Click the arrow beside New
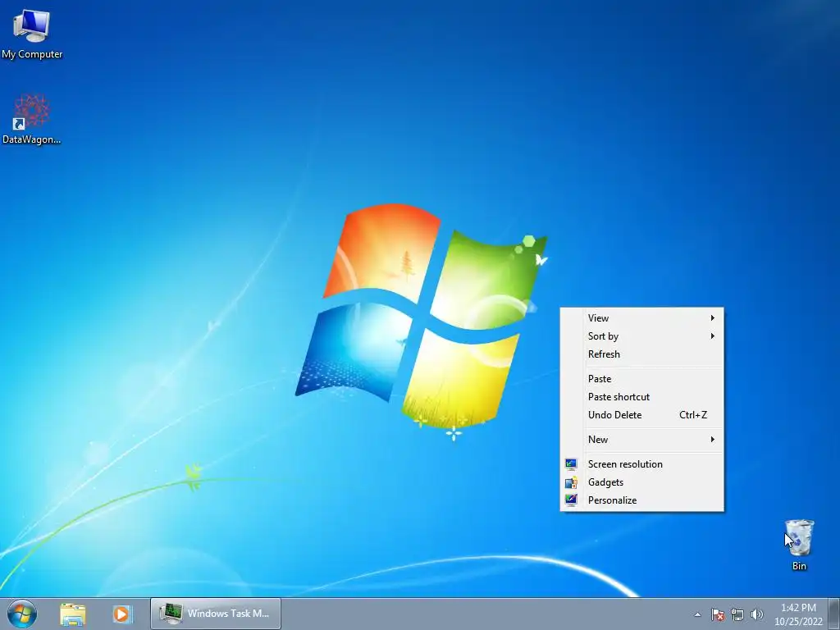This screenshot has height=630, width=840. pos(713,440)
